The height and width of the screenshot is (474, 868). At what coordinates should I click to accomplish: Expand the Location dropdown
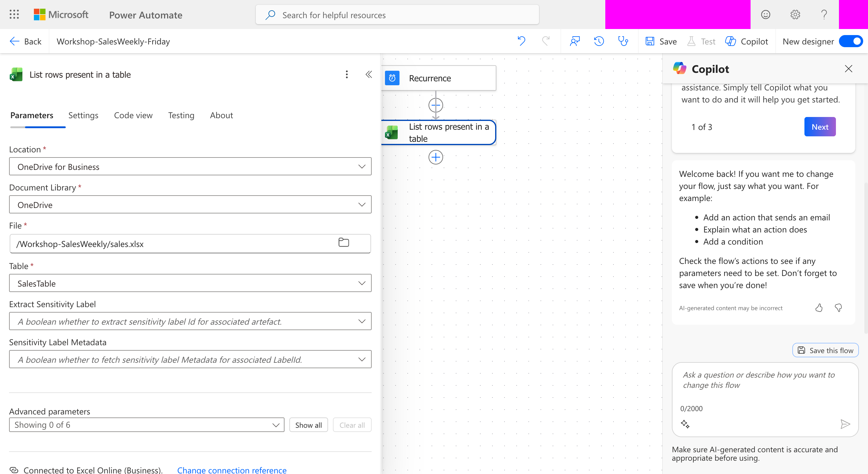tap(190, 167)
